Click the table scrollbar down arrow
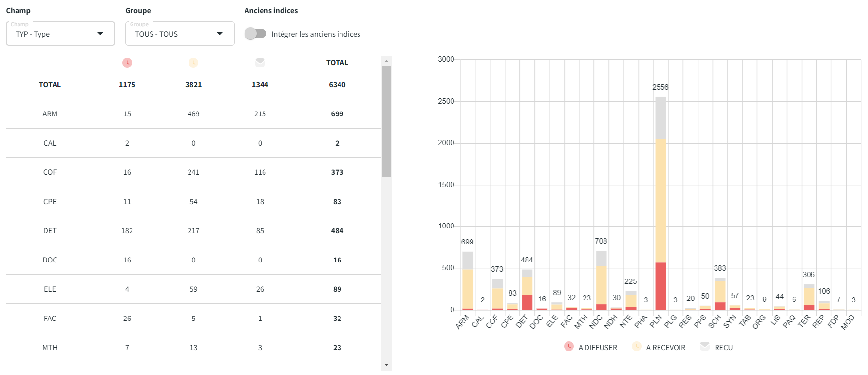The width and height of the screenshot is (868, 375). point(386,365)
